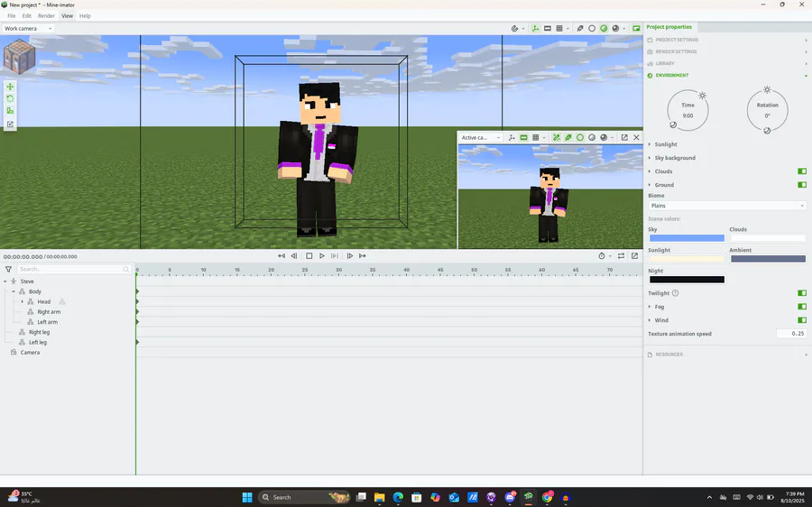
Task: Select the scale tool in viewport sidebar
Action: pyautogui.click(x=10, y=111)
